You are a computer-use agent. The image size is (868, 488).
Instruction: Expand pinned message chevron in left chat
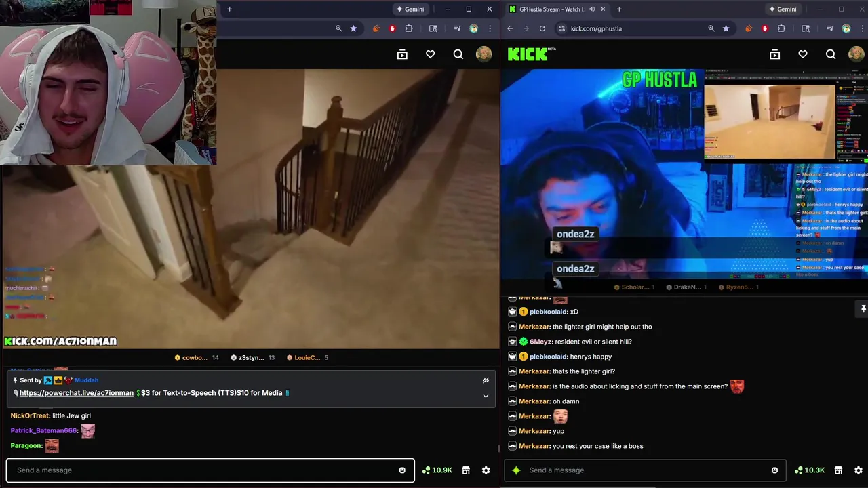(x=486, y=396)
